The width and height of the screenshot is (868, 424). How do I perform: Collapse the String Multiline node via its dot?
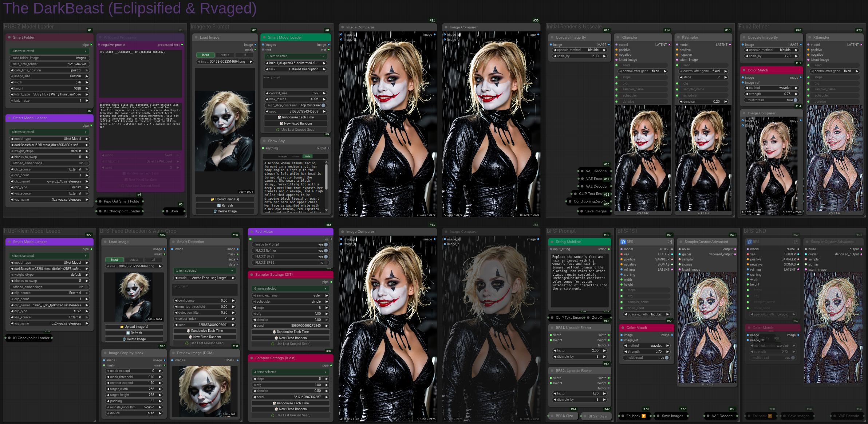click(552, 242)
